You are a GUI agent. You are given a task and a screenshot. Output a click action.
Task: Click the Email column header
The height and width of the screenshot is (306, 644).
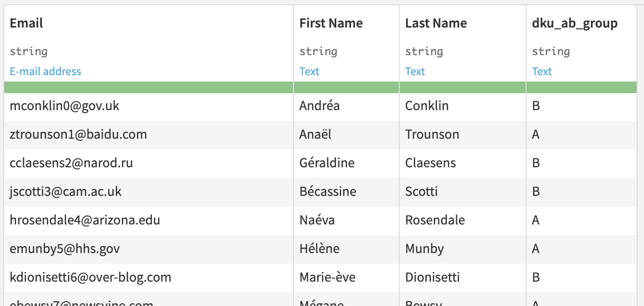tap(26, 23)
